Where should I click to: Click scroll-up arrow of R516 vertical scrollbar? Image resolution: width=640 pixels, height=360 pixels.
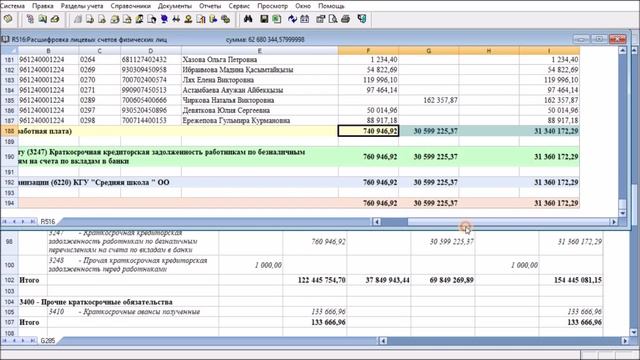tap(622, 51)
